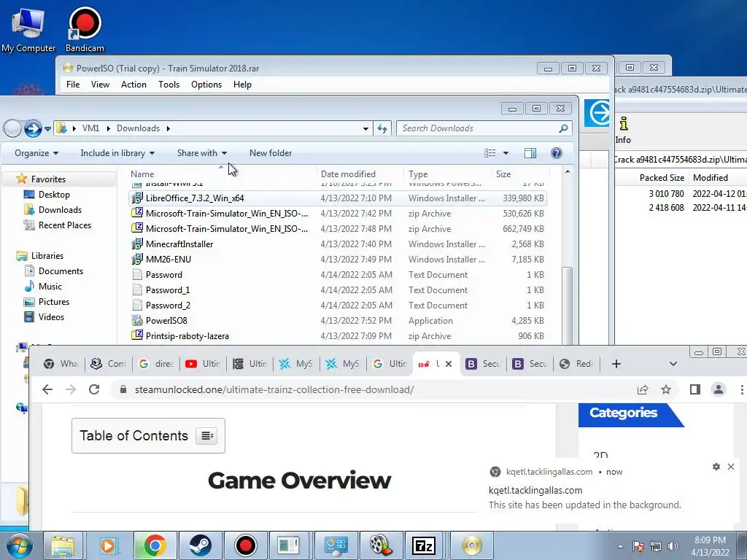
Task: Click Explorer back navigation arrow
Action: 12,128
